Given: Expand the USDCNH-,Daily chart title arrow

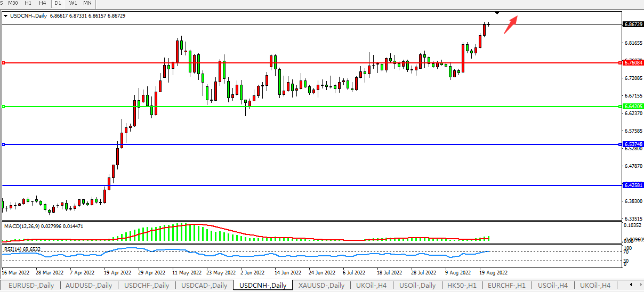Looking at the screenshot, I should 6,16.
